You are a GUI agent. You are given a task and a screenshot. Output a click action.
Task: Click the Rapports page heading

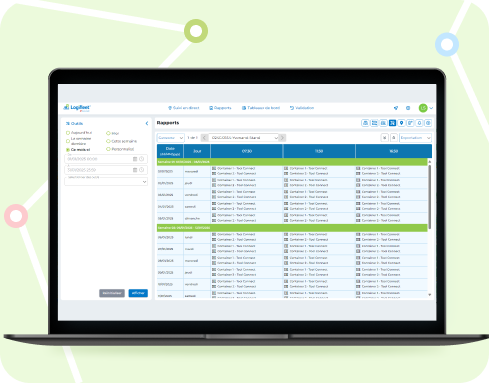tap(168, 123)
